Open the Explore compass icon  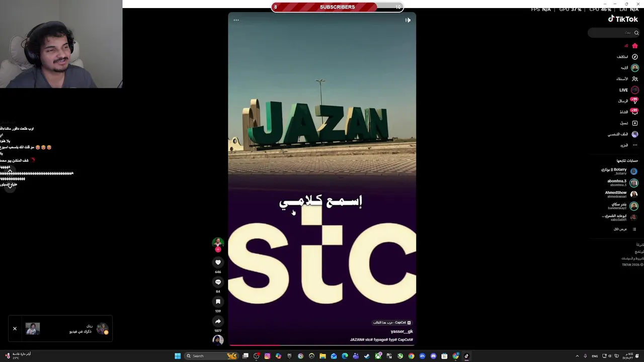(635, 57)
